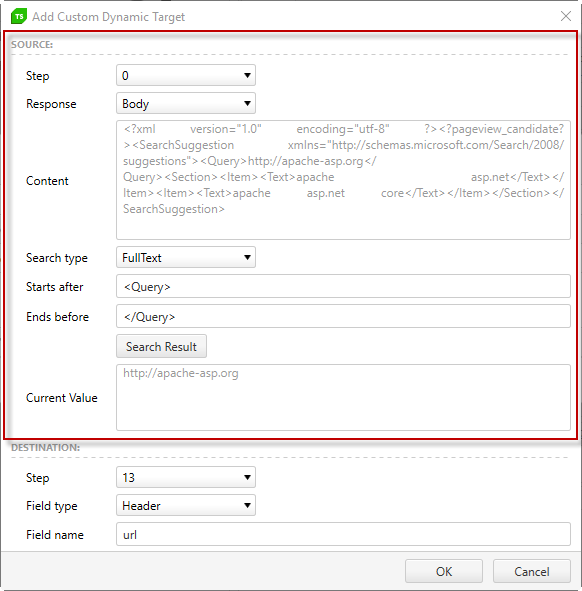
Task: Click the Current Value label
Action: 62,398
